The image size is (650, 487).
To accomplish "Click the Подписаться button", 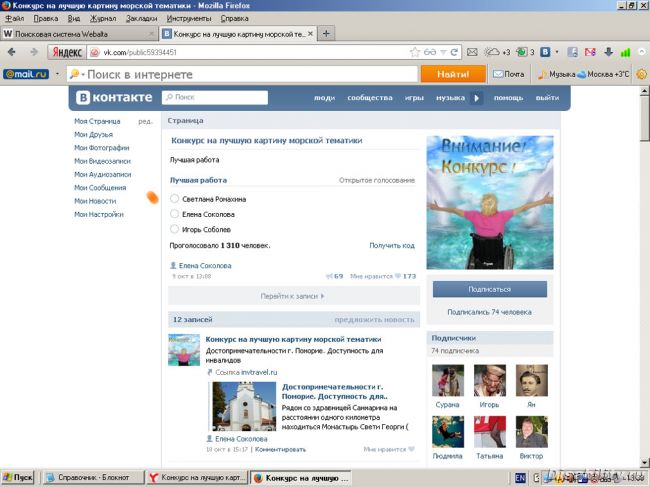I will tap(490, 289).
